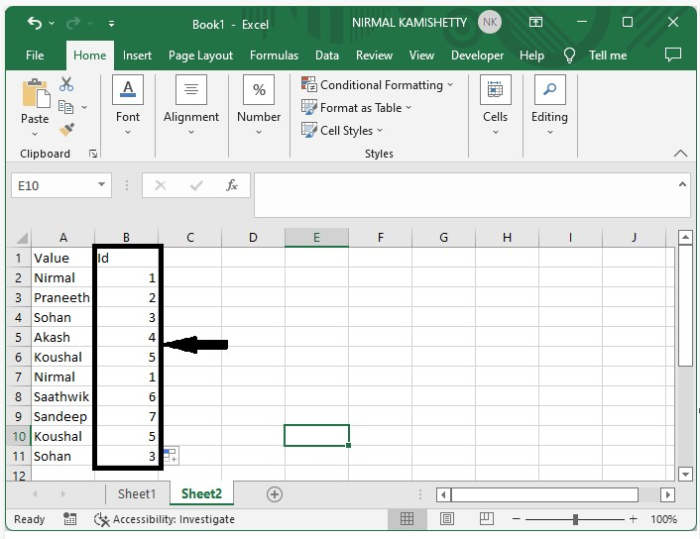Click the zoom slider handle

576,519
